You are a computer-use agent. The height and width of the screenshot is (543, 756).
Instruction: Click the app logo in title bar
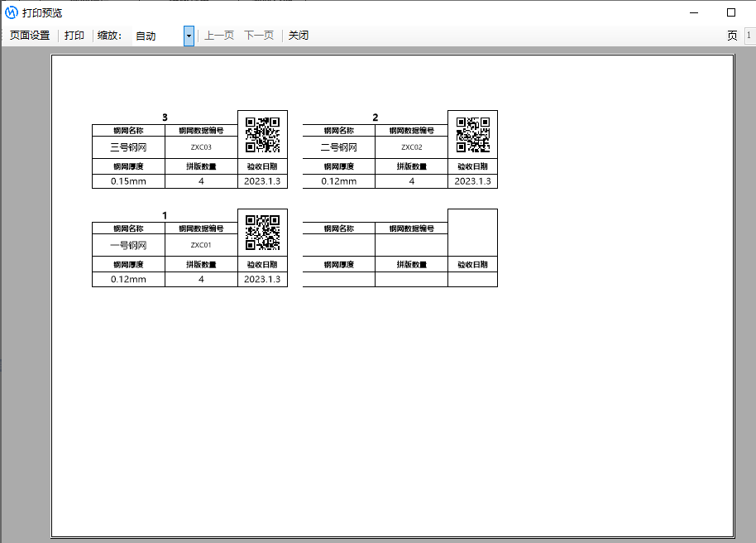pos(12,12)
